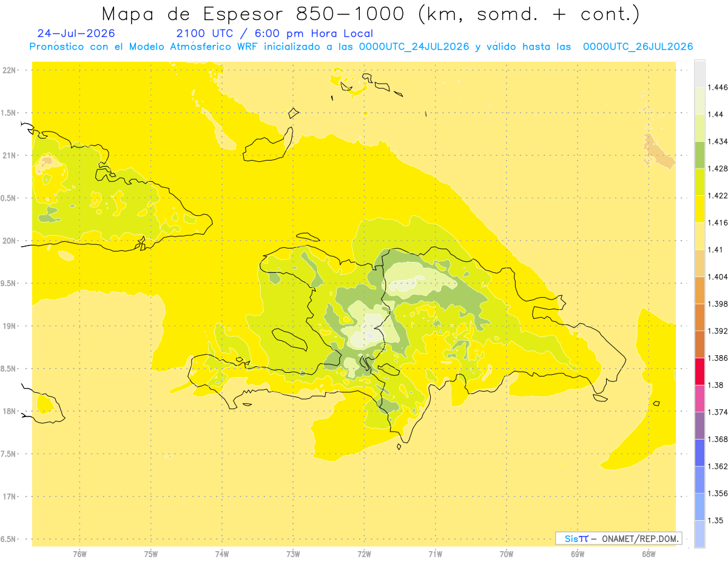Click the '1.446' legend value
Screen dimensions: 728x562
pyautogui.click(x=717, y=87)
